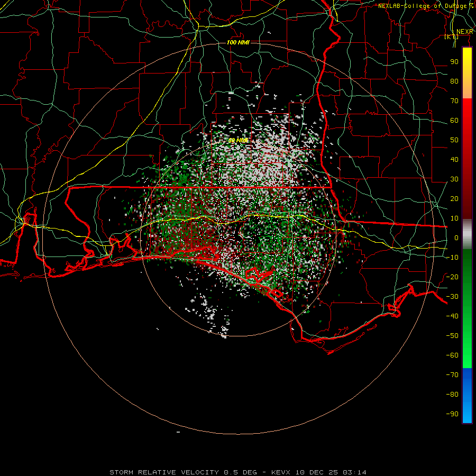Pick the light blue bottom segment of color bar
Image resolution: width=476 pixels, height=476 pixels.
click(x=467, y=412)
